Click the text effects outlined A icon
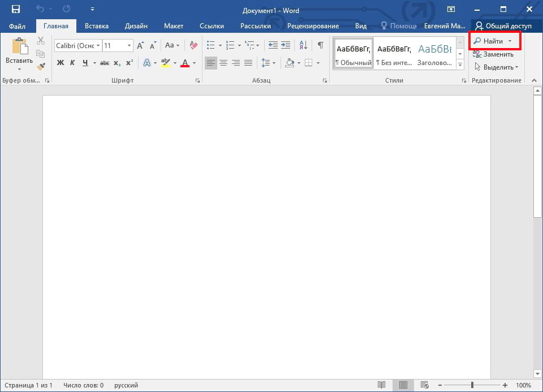The width and height of the screenshot is (543, 392). [147, 63]
